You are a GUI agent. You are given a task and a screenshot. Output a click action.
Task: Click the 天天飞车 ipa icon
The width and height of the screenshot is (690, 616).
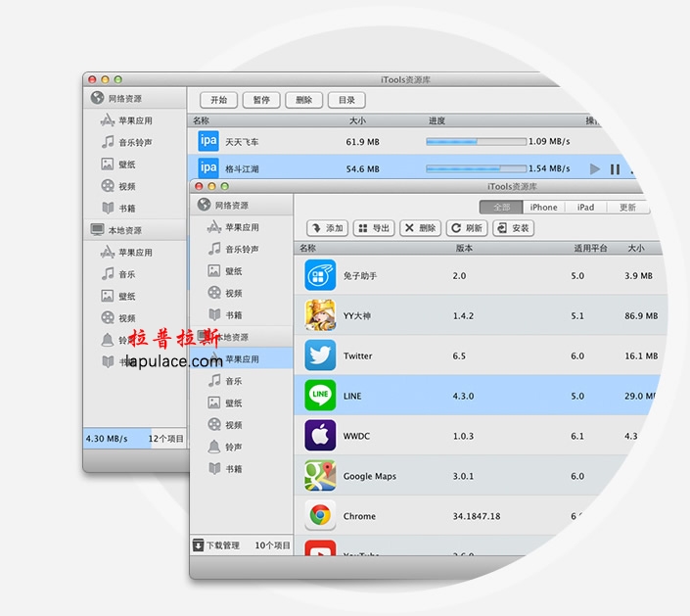coord(208,141)
